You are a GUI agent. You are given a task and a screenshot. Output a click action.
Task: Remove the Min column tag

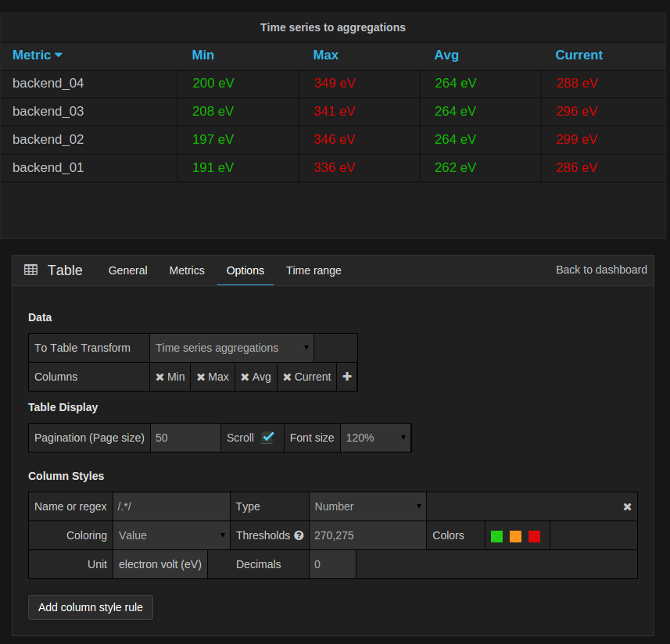(159, 377)
